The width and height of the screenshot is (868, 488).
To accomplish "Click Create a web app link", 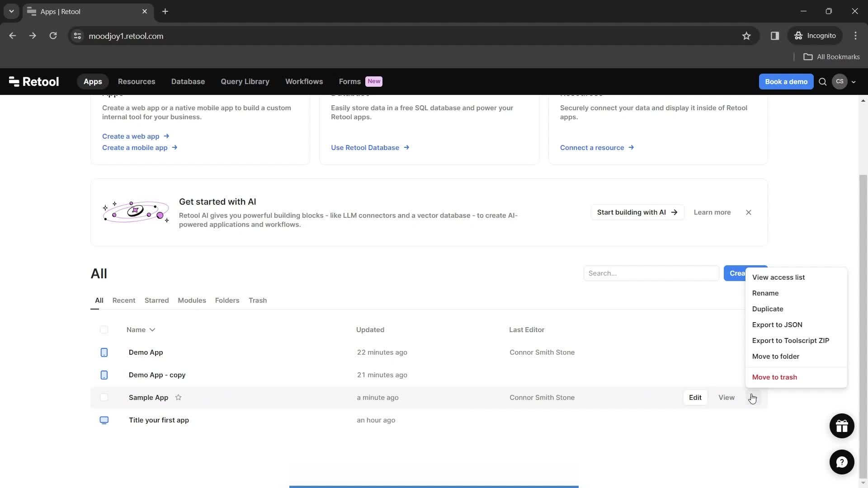I will coord(131,136).
